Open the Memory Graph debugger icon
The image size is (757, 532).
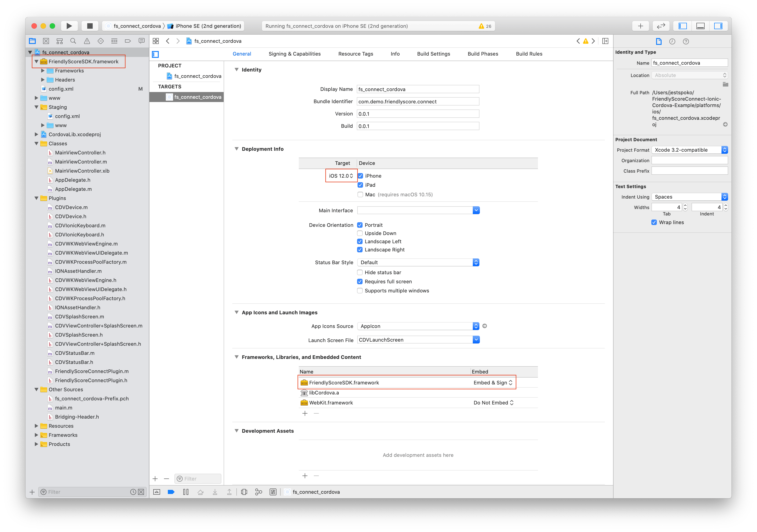tap(258, 491)
